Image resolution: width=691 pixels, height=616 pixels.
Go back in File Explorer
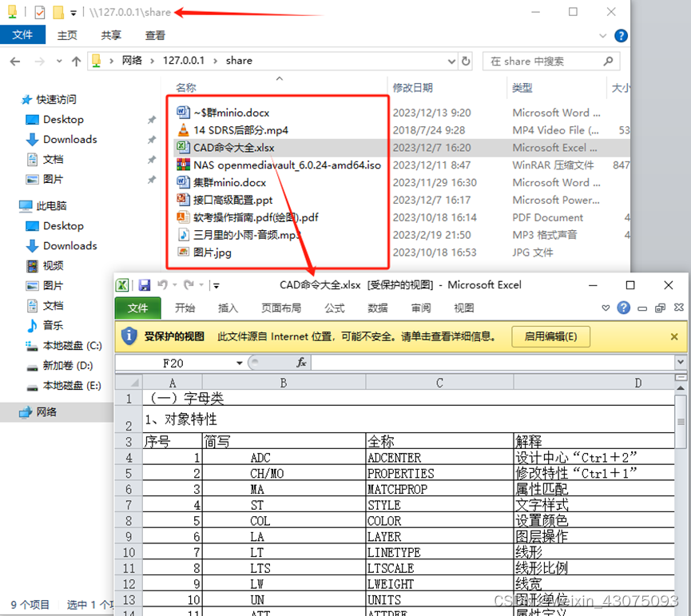pyautogui.click(x=15, y=62)
